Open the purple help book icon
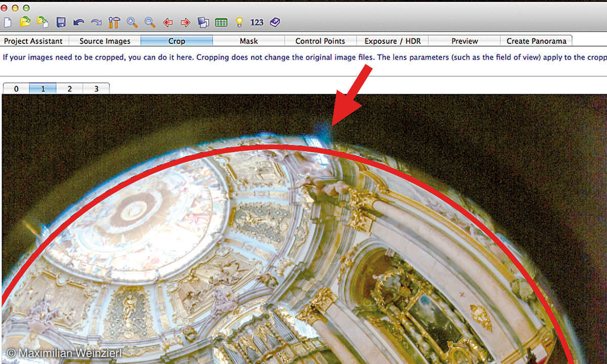The image size is (607, 364). click(x=275, y=22)
